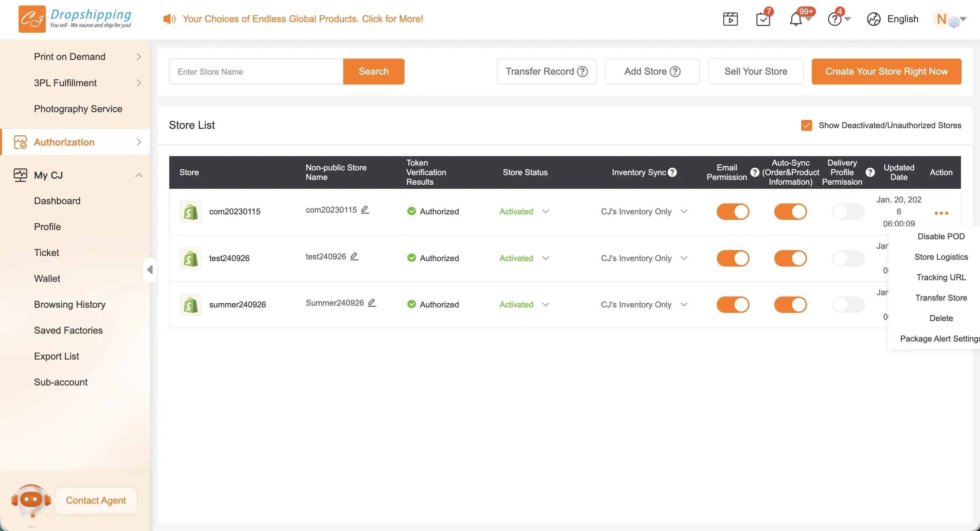
Task: Open the notifications bell icon
Action: 795,19
